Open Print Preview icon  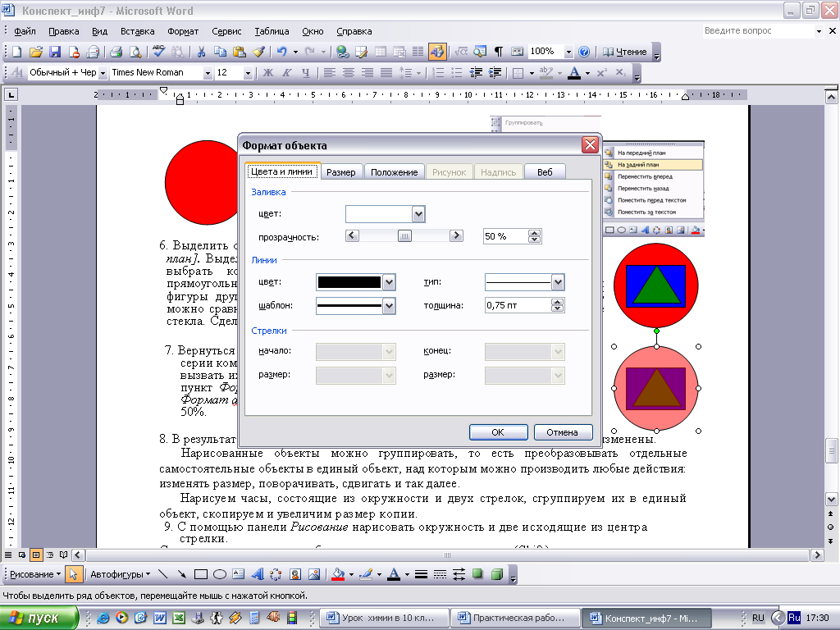pos(135,52)
